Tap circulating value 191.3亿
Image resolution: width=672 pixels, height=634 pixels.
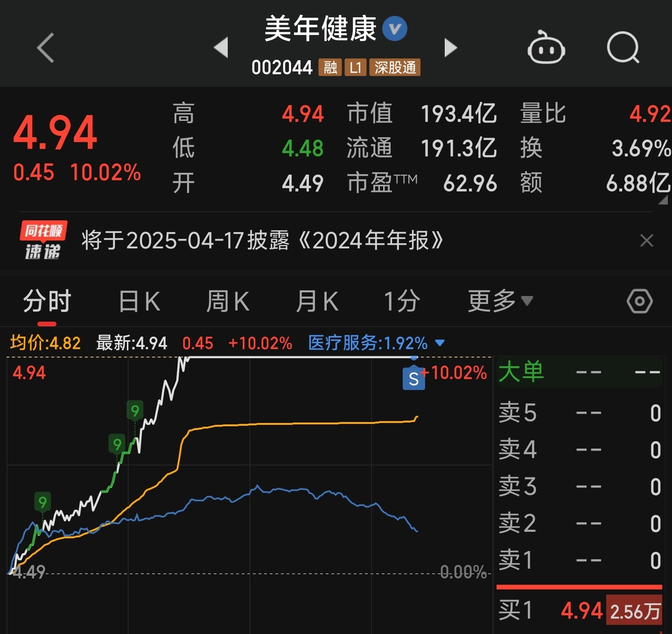(458, 148)
